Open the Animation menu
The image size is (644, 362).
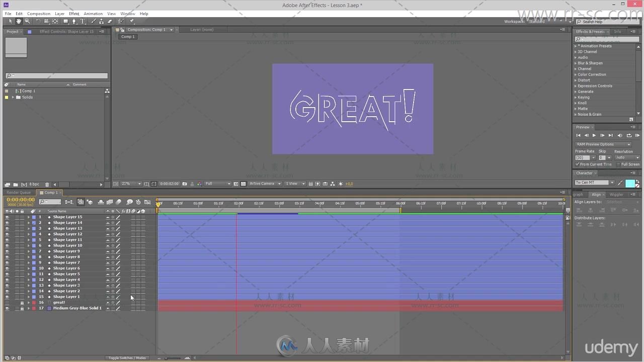click(93, 14)
